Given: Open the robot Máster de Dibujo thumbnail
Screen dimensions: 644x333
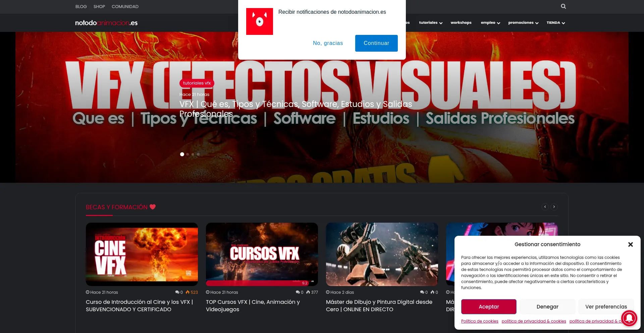Looking at the screenshot, I should tap(382, 254).
